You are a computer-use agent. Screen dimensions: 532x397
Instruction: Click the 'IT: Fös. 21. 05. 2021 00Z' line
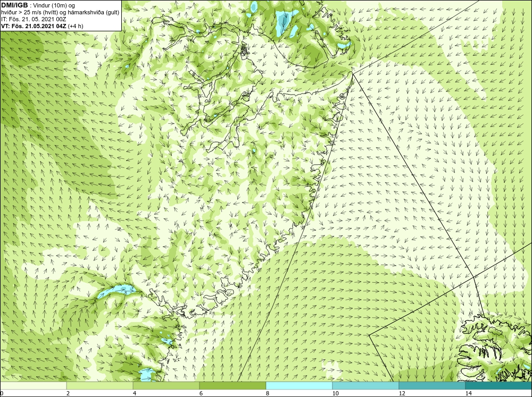[34, 19]
